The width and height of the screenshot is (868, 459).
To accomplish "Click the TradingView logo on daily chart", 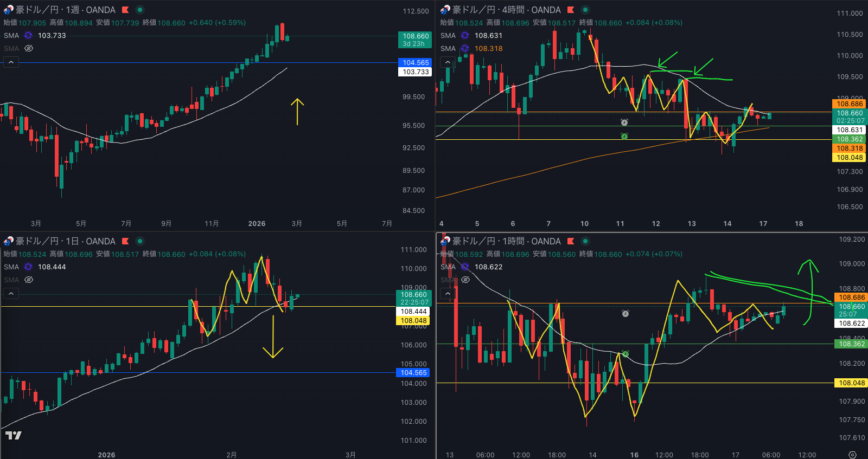I will pos(14,435).
